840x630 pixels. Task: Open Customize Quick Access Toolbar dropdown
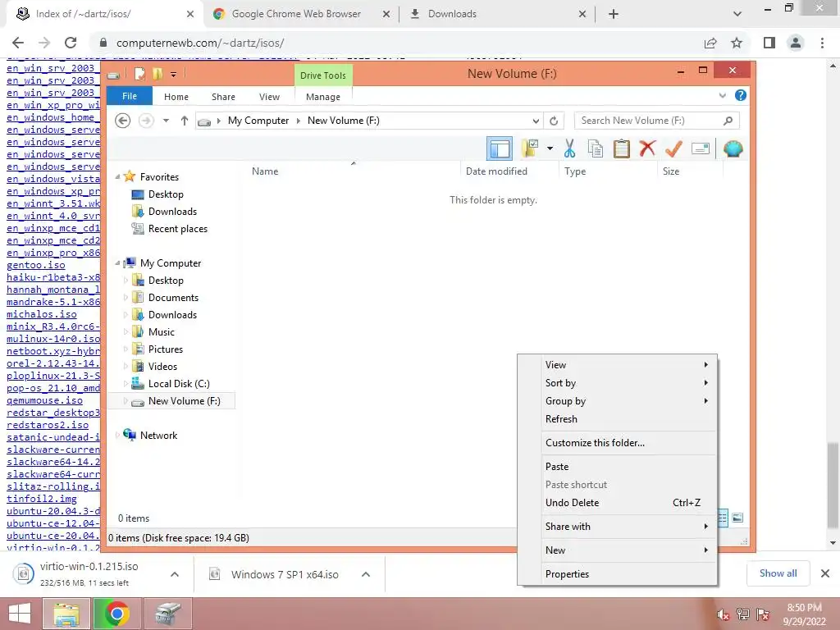tap(174, 75)
